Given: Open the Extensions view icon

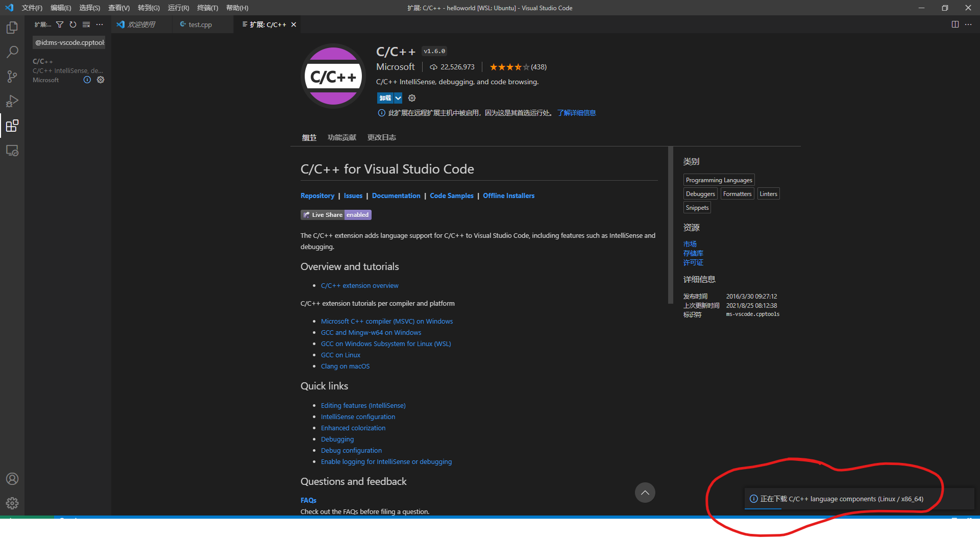Looking at the screenshot, I should click(x=12, y=126).
